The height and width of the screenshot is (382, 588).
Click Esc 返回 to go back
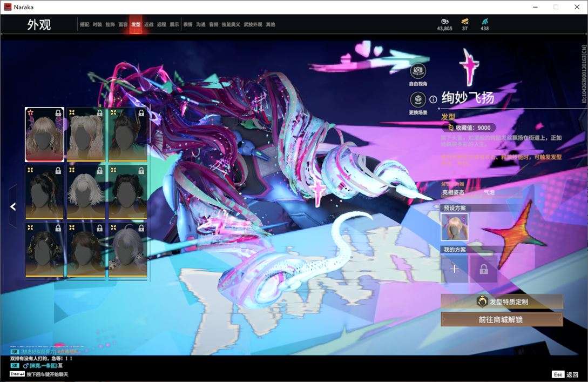coord(565,374)
